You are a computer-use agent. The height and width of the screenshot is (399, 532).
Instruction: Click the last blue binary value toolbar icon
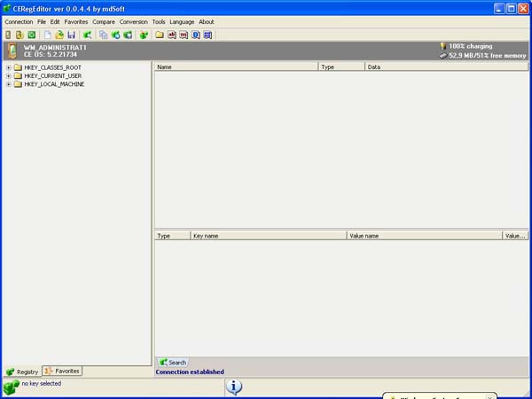coord(207,35)
